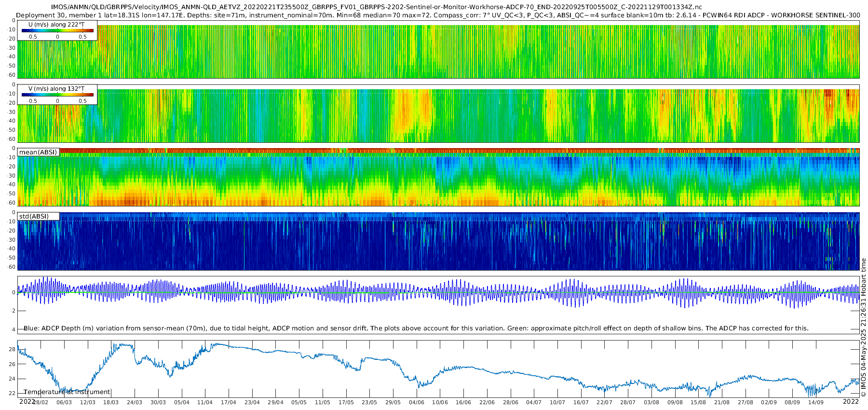Click the V velocity colorbar in the legend
The height and width of the screenshot is (410, 868).
click(x=57, y=95)
